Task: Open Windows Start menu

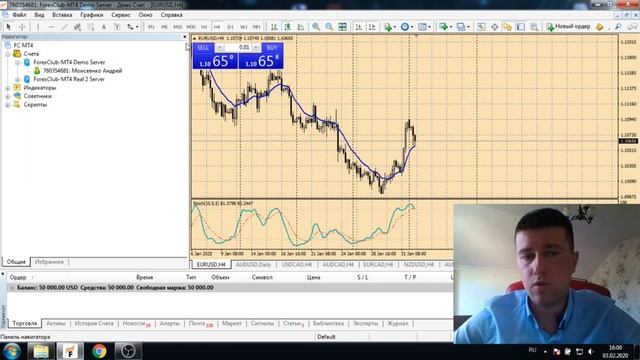Action: click(12, 351)
